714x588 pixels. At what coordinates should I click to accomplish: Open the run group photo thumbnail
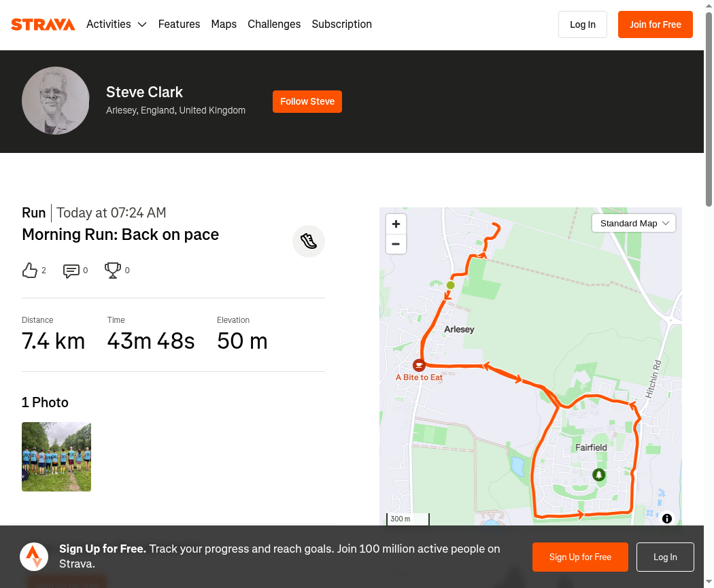point(56,457)
